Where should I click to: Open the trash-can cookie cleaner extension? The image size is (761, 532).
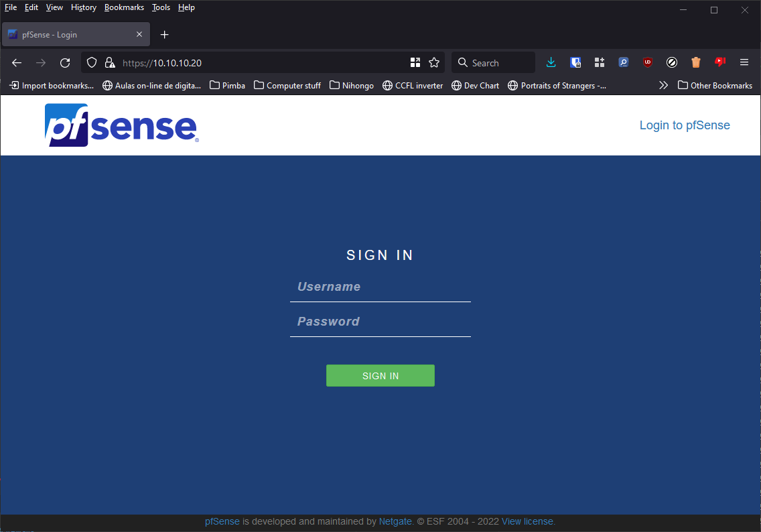coord(695,62)
